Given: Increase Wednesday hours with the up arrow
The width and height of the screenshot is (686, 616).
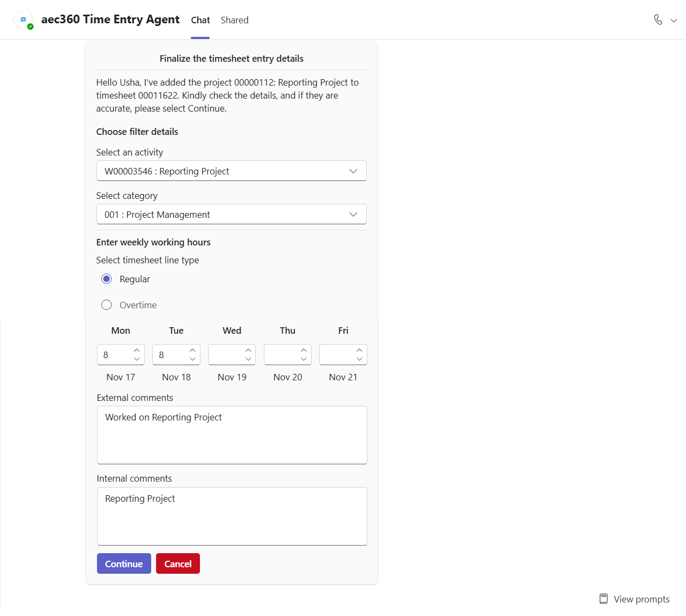Looking at the screenshot, I should coord(248,350).
